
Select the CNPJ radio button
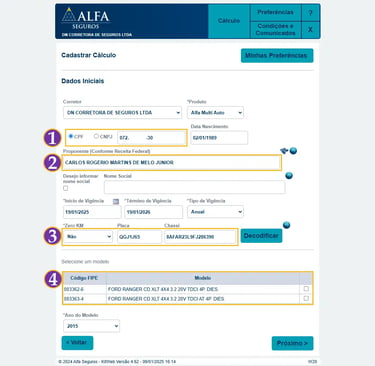point(96,136)
